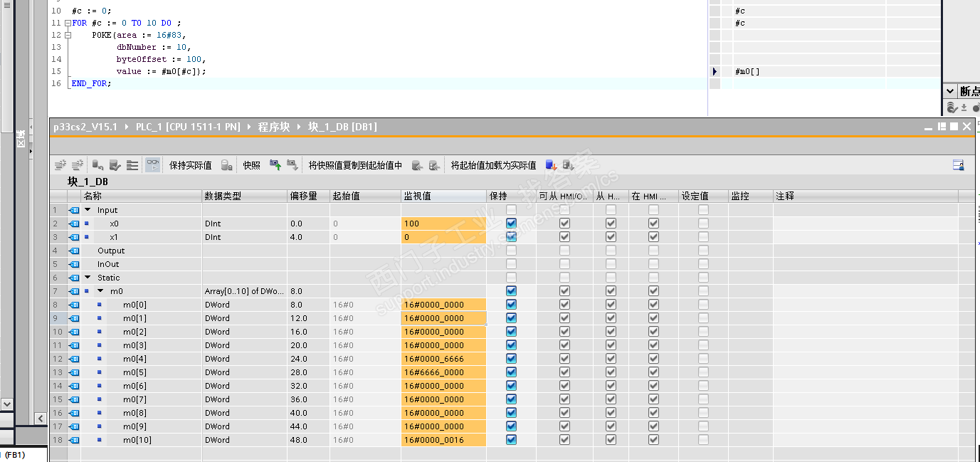Click the gray database load icon
The image size is (980, 462).
point(568,165)
